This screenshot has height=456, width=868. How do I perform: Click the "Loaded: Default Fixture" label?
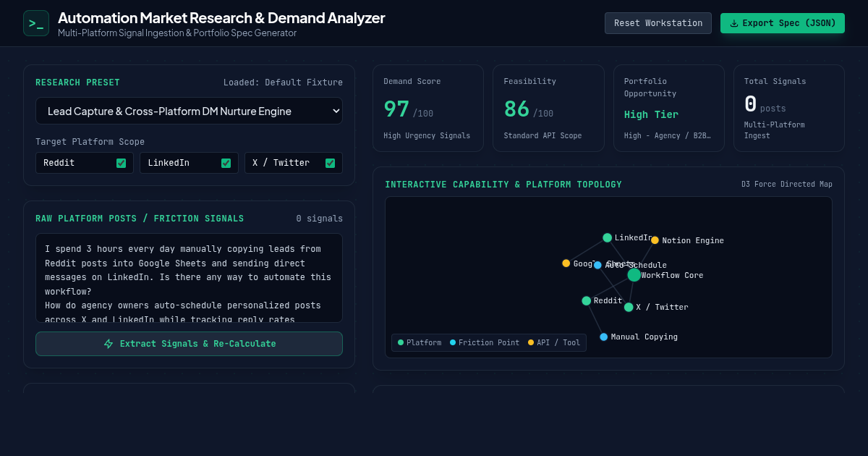pyautogui.click(x=283, y=83)
